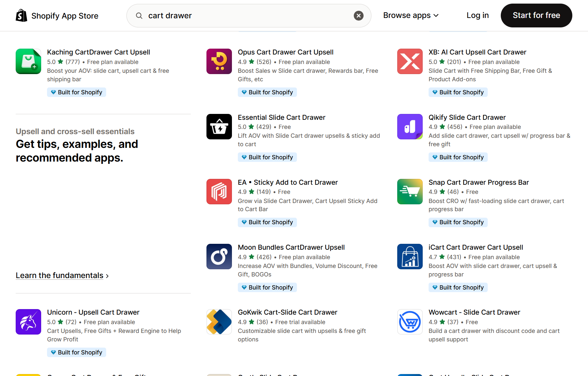Click the Built for Shopify badge under Kaching

76,92
